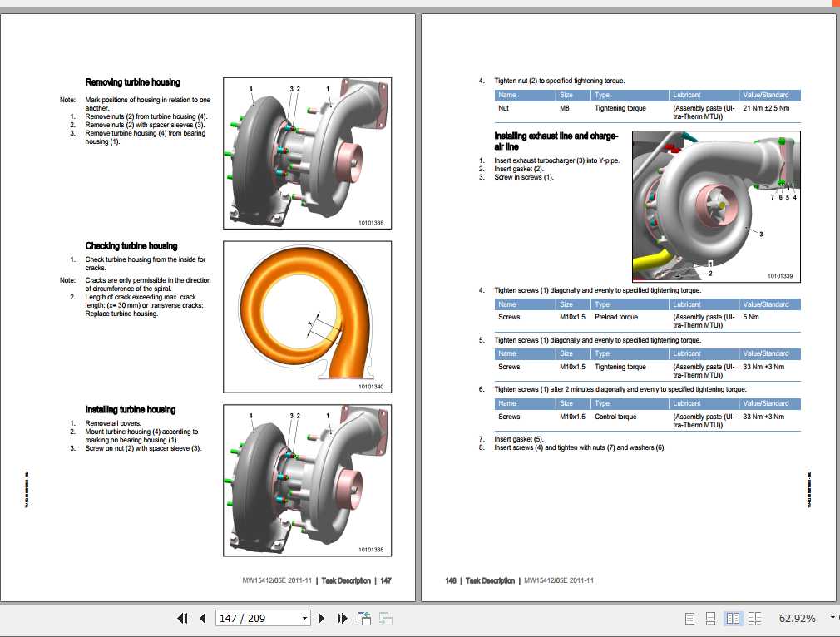
Task: Go to the previous view
Action: [363, 618]
